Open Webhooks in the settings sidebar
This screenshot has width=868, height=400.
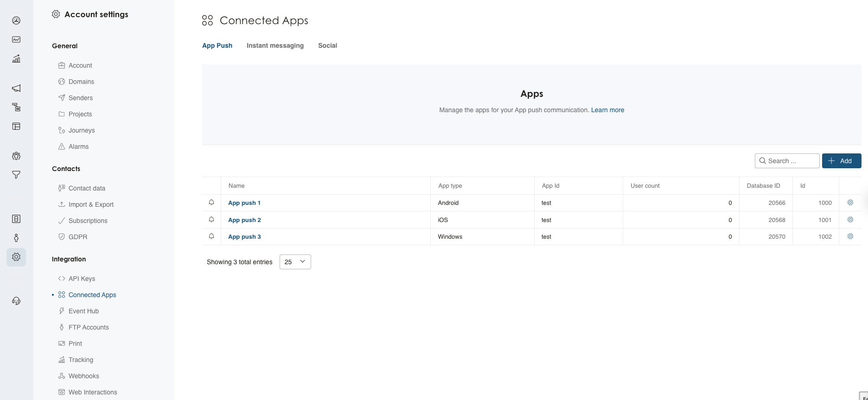(x=83, y=376)
